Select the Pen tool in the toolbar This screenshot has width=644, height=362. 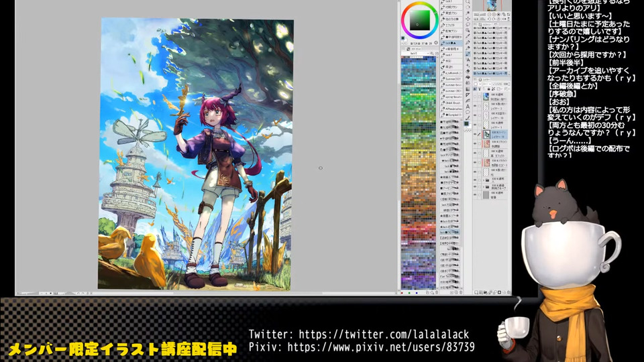[468, 42]
